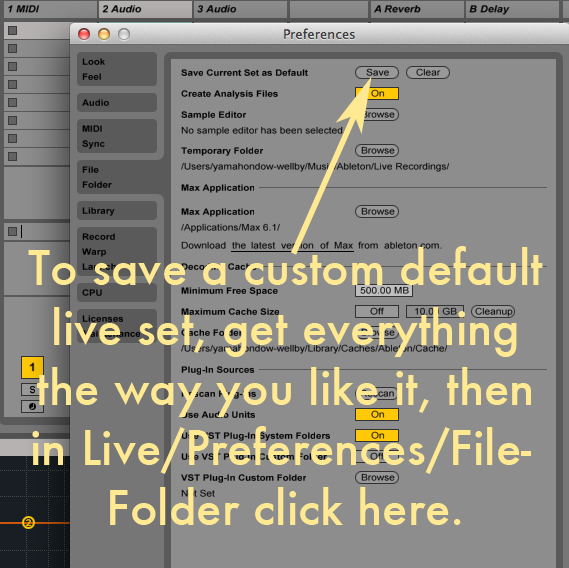Open the CPU preferences tab
Viewport: 569px width, 568px height.
[117, 293]
